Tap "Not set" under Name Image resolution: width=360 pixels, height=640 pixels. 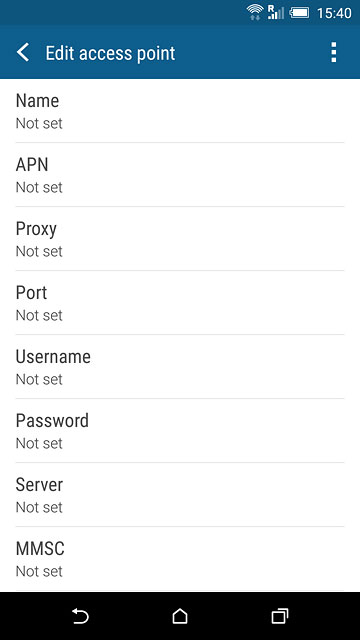pyautogui.click(x=39, y=123)
